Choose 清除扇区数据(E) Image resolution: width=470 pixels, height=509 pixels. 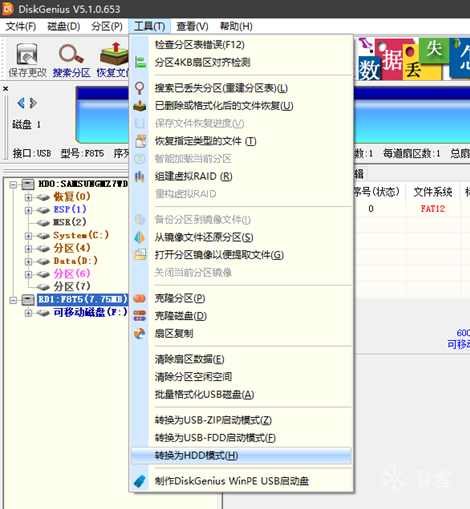(241, 359)
